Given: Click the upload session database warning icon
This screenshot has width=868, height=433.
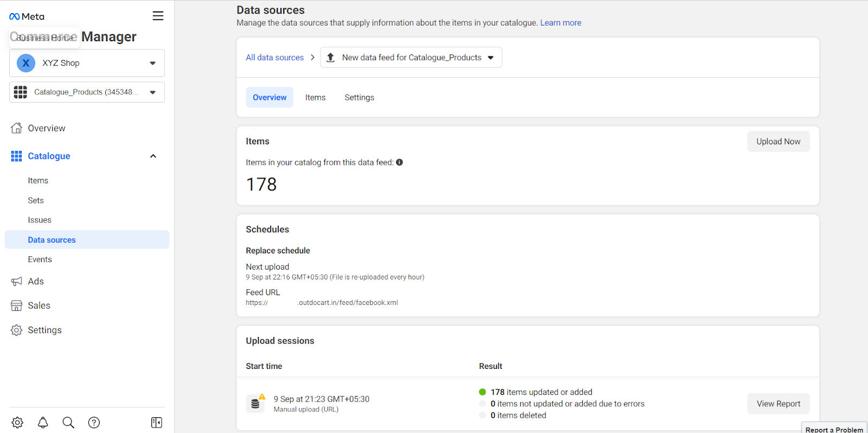Looking at the screenshot, I should pyautogui.click(x=256, y=403).
